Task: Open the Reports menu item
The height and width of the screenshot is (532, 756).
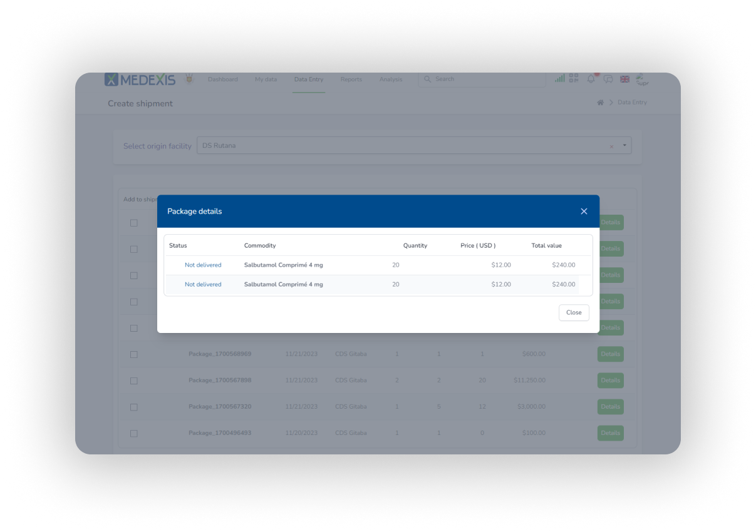Action: (x=351, y=79)
